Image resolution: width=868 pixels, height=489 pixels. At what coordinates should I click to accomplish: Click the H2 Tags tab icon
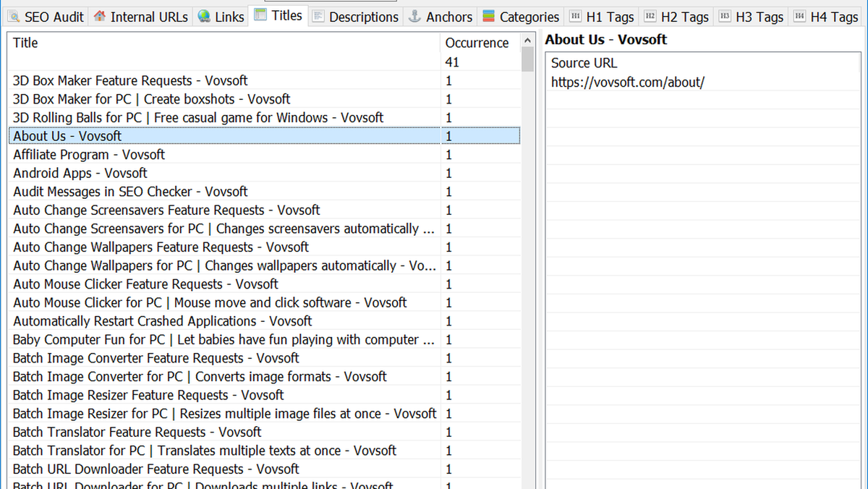[650, 16]
